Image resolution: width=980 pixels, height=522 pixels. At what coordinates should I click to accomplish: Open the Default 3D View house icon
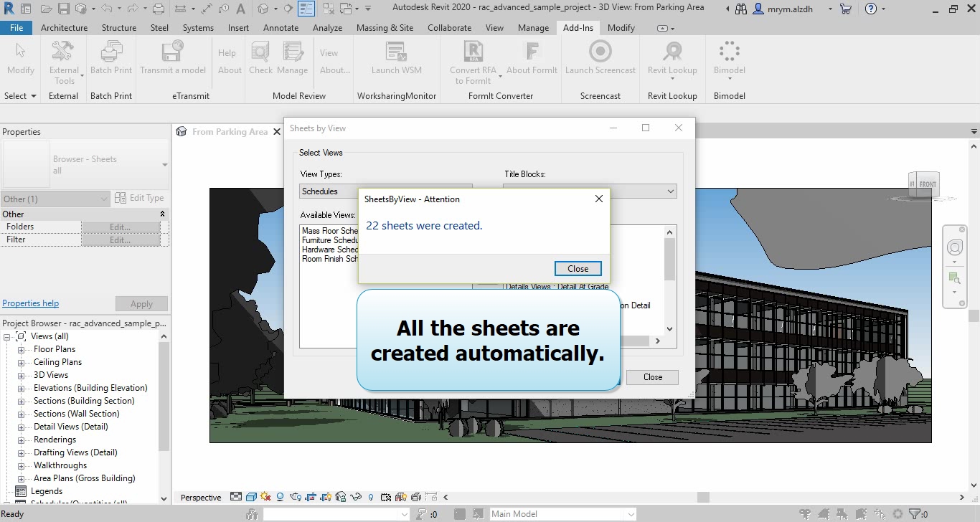263,9
